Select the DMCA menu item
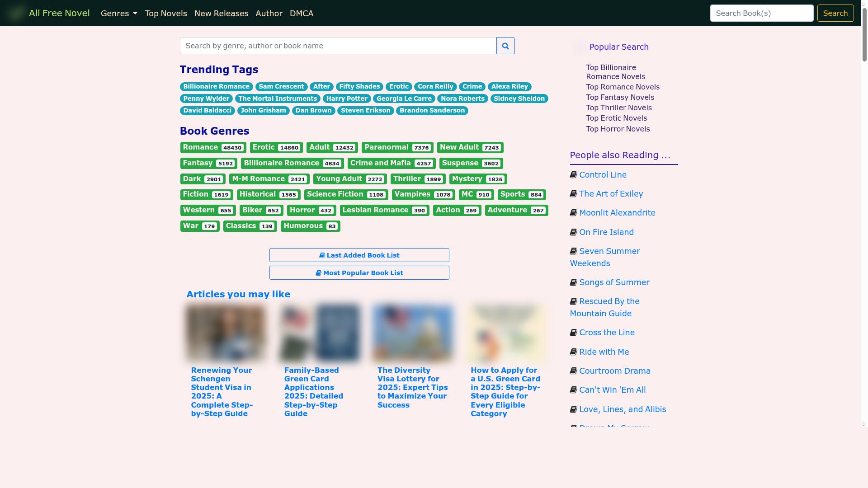 302,13
